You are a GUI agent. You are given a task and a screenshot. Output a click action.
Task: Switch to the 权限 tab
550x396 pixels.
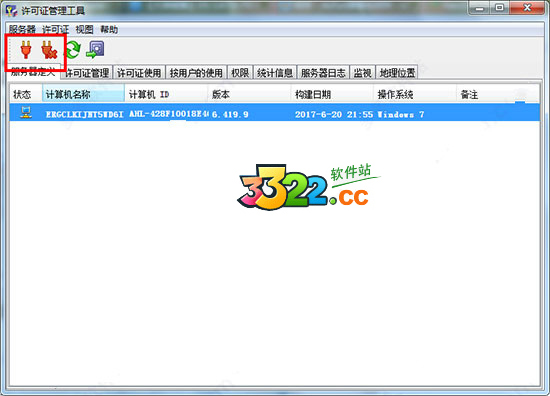(x=240, y=73)
